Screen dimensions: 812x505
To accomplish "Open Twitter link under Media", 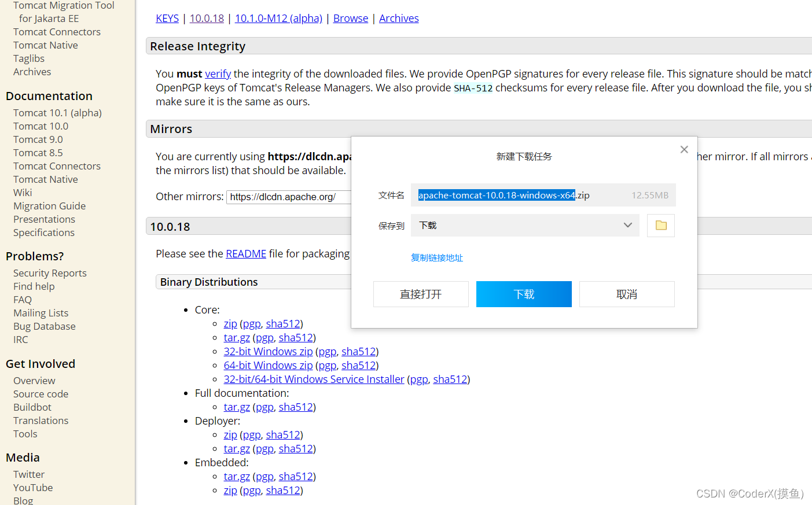I will coord(29,474).
